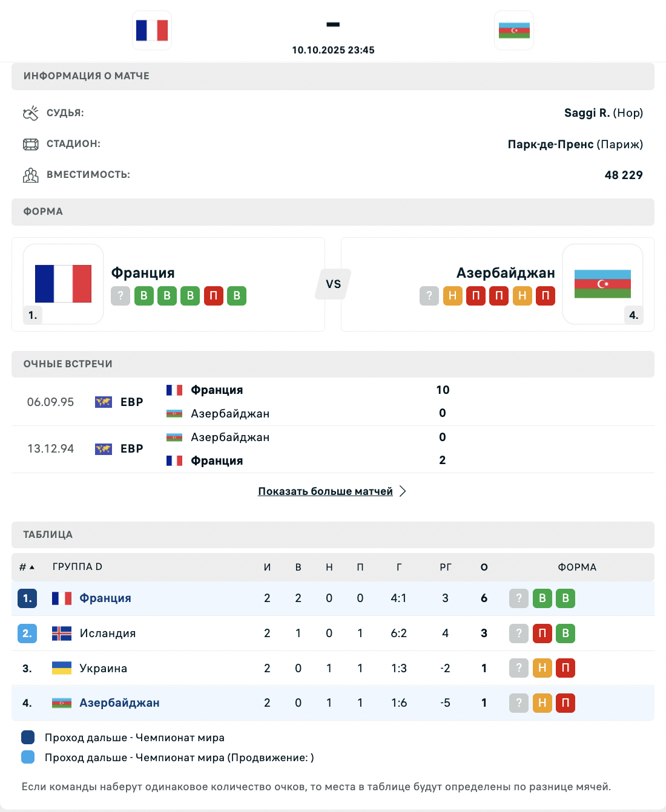Click the stadium icon
Image resolution: width=666 pixels, height=812 pixels.
pos(30,144)
